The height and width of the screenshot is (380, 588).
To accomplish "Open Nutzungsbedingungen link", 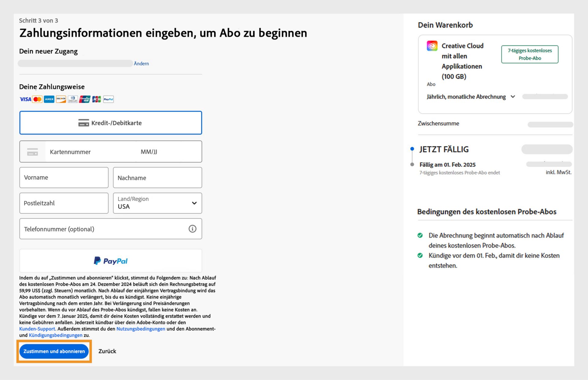I will 141,329.
